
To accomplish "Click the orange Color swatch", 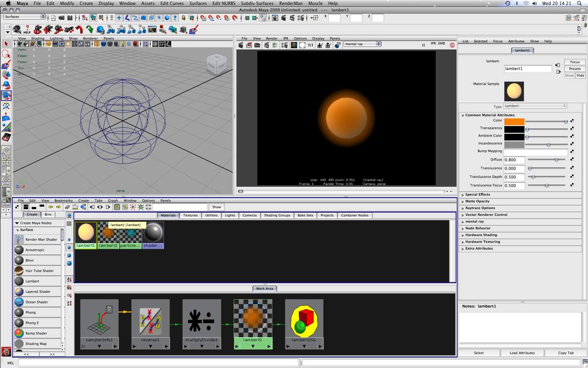I will tap(514, 121).
